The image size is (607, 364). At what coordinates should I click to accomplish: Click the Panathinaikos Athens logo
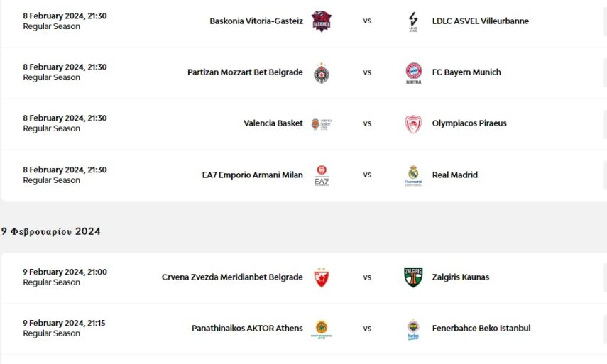[x=322, y=329]
